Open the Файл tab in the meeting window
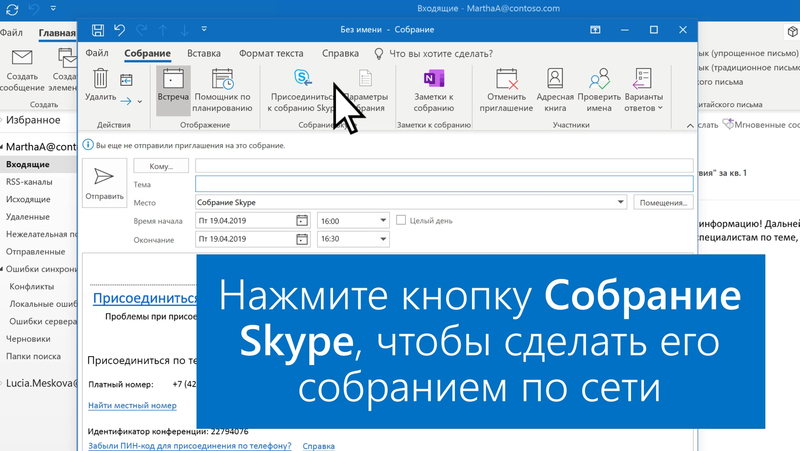This screenshot has height=451, width=800. [x=97, y=53]
